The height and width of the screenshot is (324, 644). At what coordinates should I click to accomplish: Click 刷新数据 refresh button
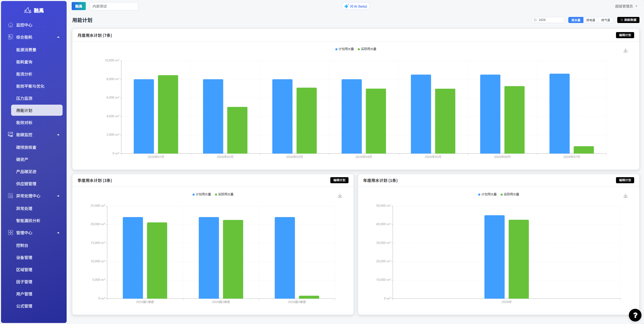[628, 20]
